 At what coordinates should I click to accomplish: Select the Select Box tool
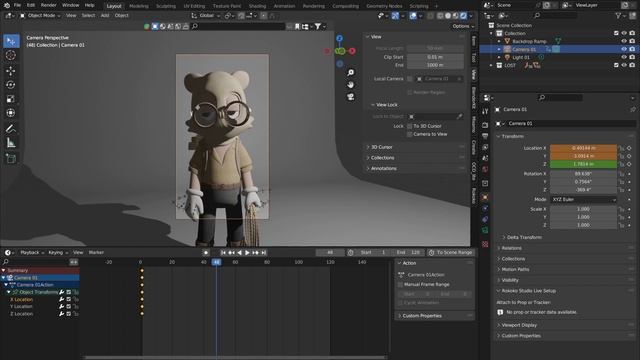tap(11, 41)
